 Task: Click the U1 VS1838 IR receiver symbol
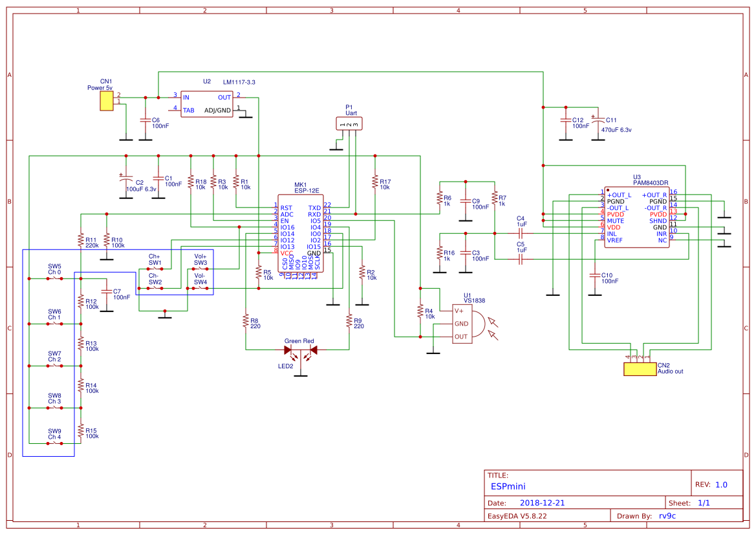[x=462, y=324]
